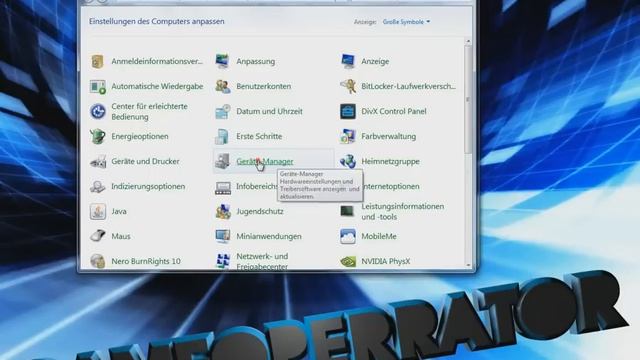640x360 pixels.
Task: Open the MobileMe cloud icon
Action: 348,236
